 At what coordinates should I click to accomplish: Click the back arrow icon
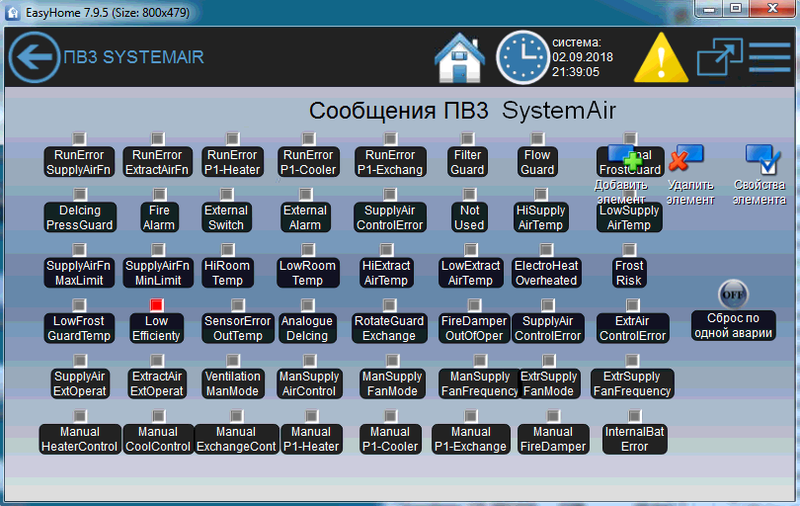[33, 58]
